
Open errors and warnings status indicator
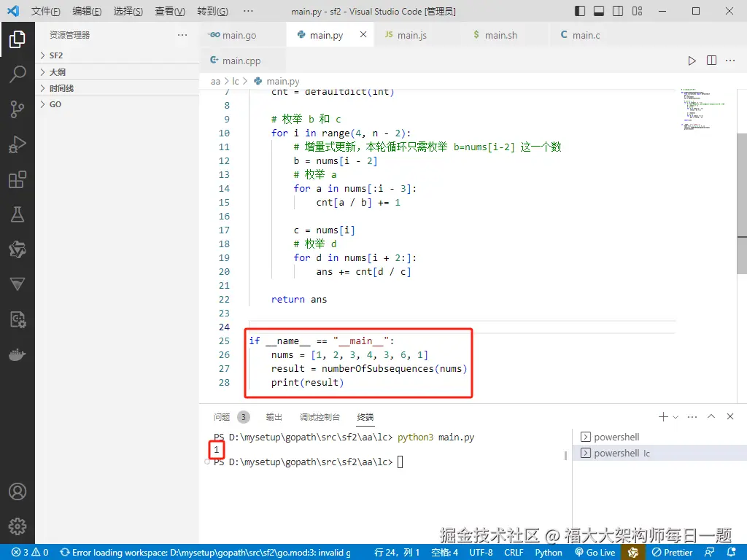pos(29,553)
